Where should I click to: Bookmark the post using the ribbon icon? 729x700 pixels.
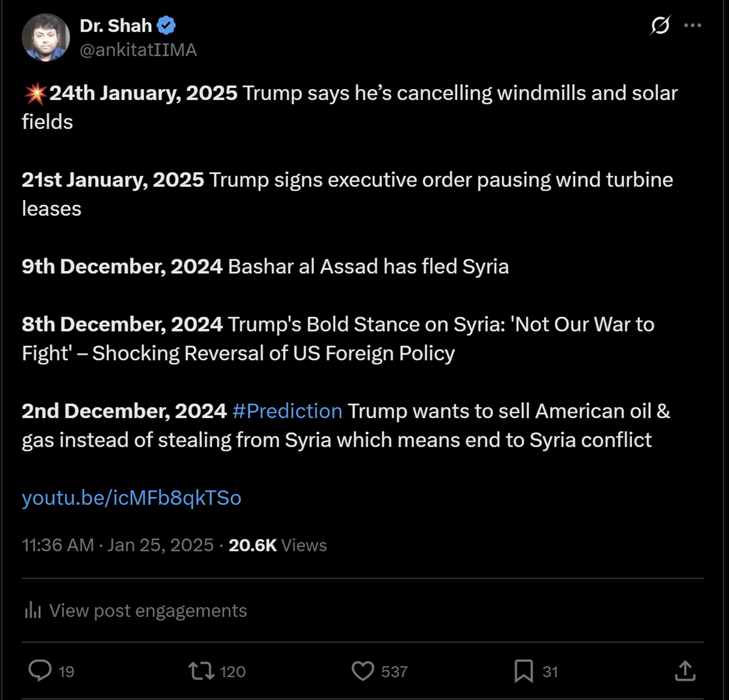tap(524, 671)
